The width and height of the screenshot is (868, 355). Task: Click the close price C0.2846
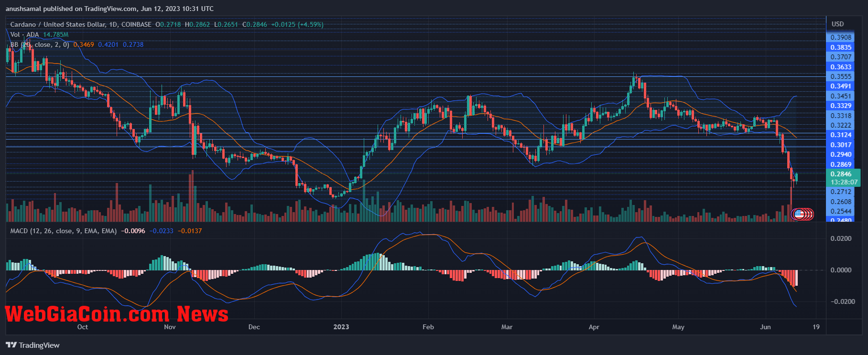point(255,24)
